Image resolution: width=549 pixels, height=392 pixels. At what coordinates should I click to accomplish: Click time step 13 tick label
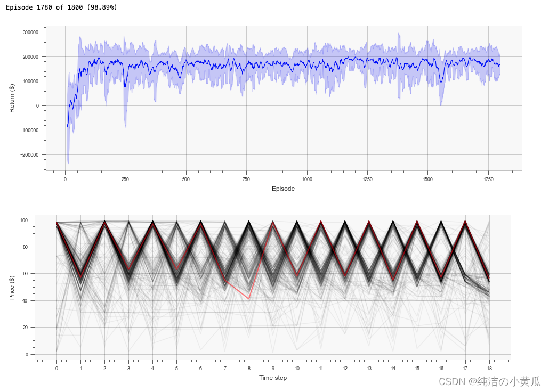[369, 368]
